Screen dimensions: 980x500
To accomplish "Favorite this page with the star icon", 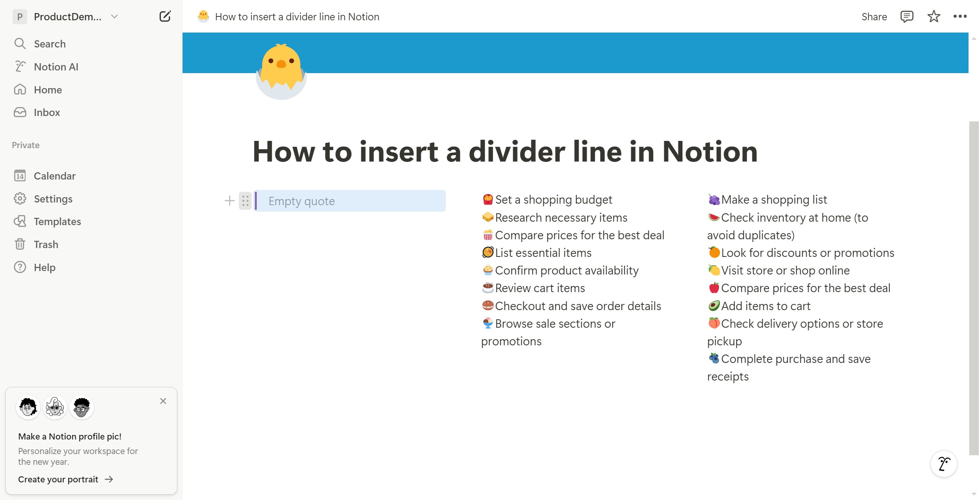I will (x=934, y=16).
